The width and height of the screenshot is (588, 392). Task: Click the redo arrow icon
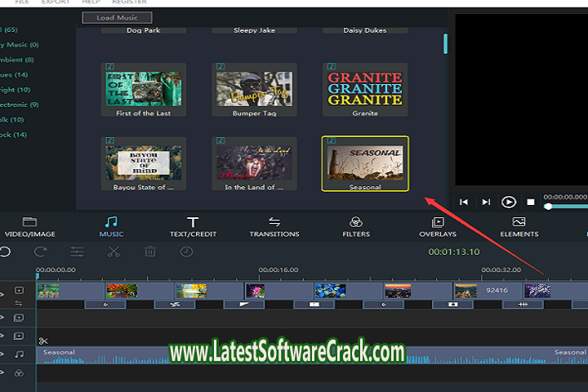(40, 252)
